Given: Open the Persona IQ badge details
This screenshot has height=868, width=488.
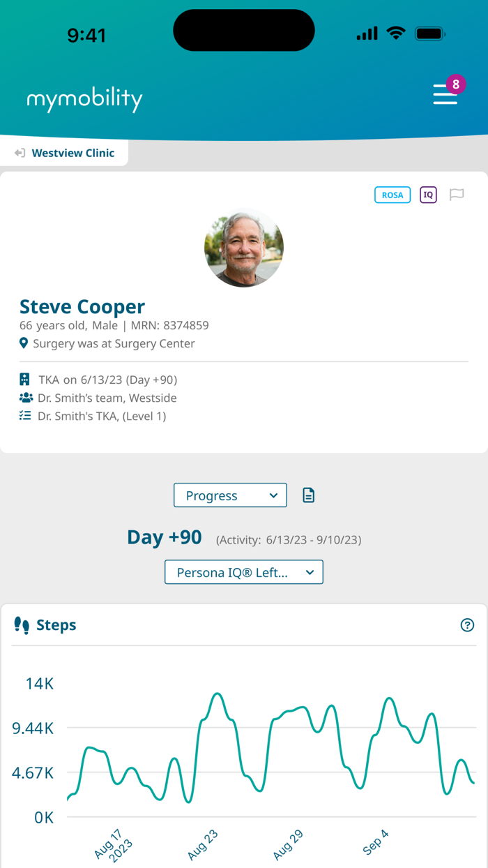Looking at the screenshot, I should [x=428, y=195].
